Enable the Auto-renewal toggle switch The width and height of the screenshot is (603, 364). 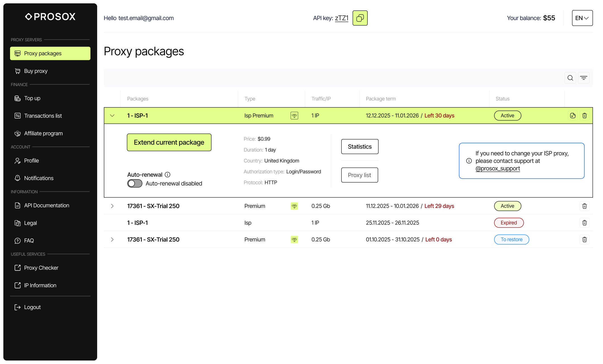pos(135,183)
